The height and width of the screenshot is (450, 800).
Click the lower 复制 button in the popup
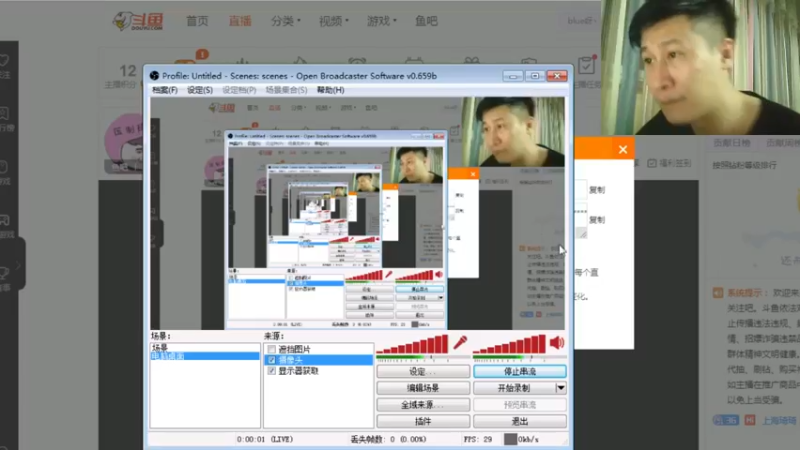(x=597, y=220)
